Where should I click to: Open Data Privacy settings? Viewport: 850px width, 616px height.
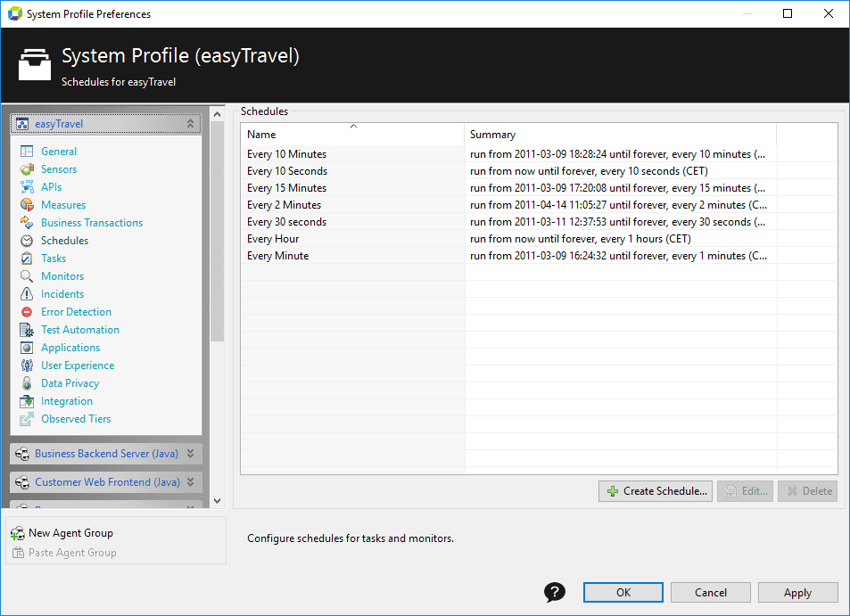(70, 383)
